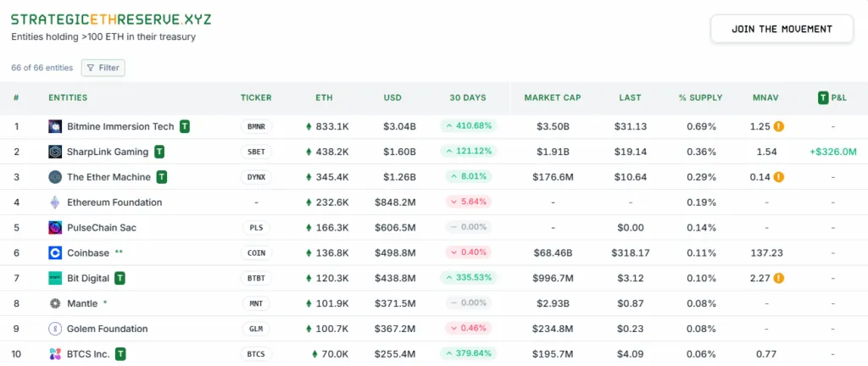Click the $2.93B Mantle market cap

point(553,303)
